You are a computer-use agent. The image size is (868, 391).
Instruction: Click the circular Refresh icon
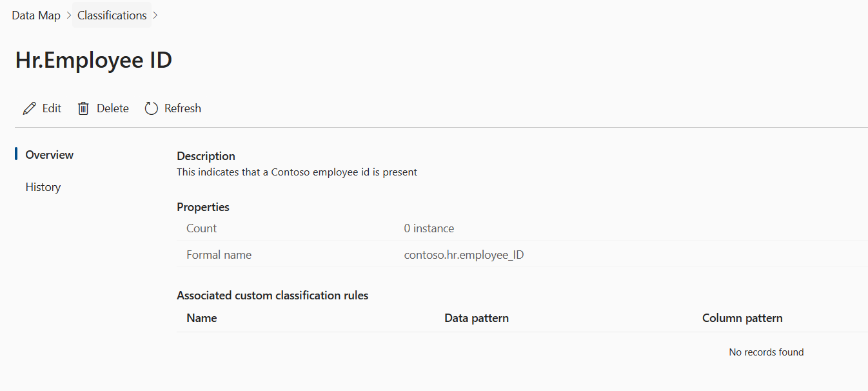tap(151, 108)
